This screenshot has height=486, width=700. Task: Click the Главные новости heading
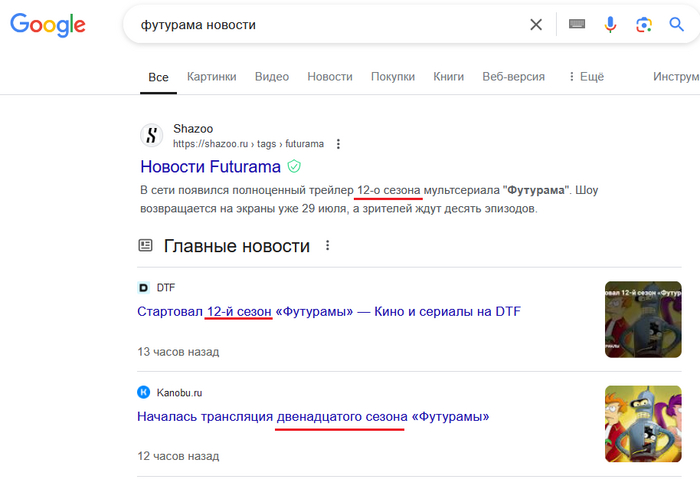pos(237,245)
